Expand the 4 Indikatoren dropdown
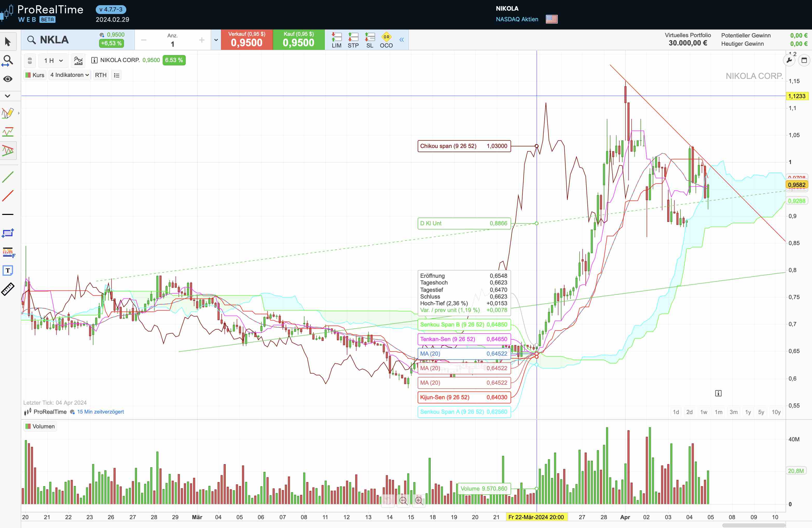 [x=70, y=75]
